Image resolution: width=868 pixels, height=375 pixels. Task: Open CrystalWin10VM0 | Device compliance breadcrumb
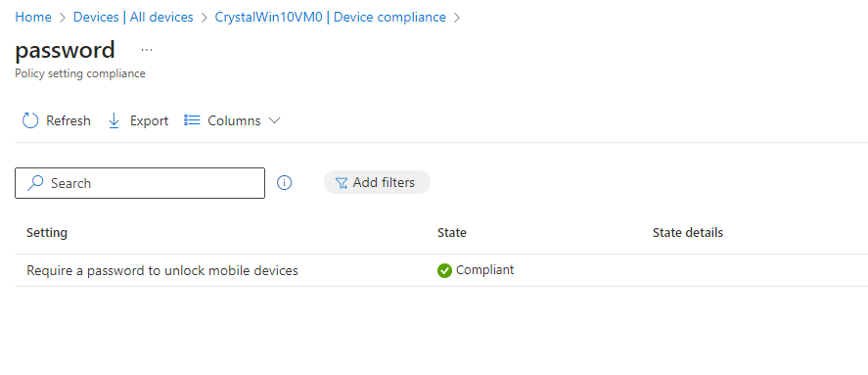tap(331, 18)
